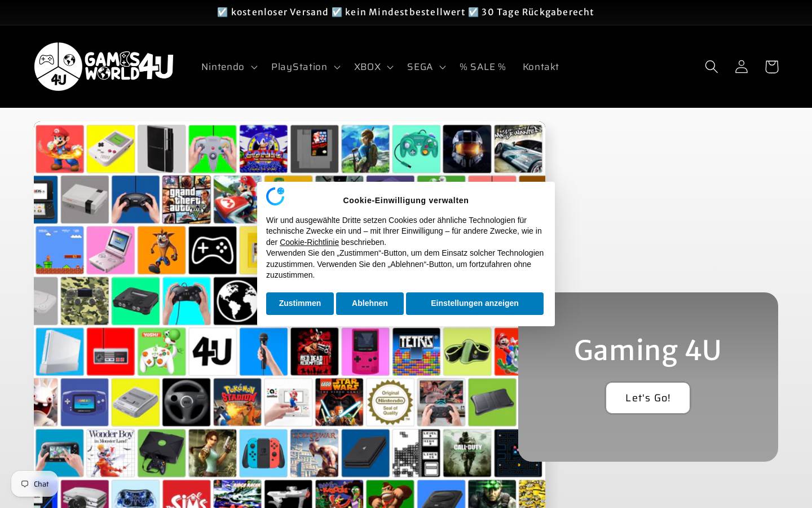Viewport: 812px width, 508px height.
Task: Accept cookies with Zustimmen
Action: 300,304
